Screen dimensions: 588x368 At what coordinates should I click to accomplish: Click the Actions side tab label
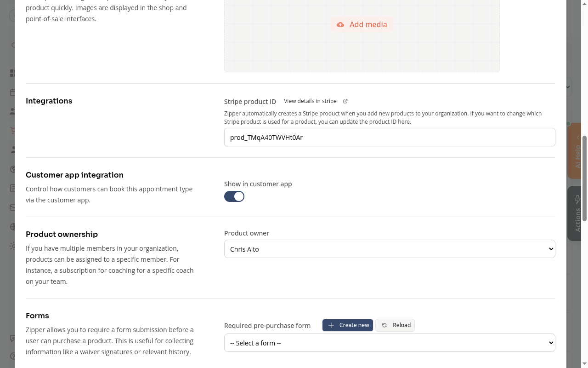point(578,219)
